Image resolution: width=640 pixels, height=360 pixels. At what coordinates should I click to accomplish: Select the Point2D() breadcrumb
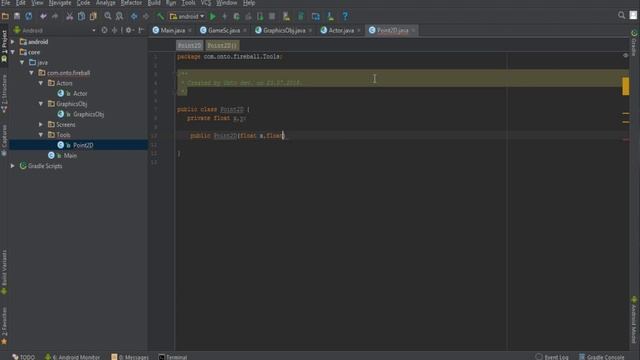pyautogui.click(x=222, y=45)
